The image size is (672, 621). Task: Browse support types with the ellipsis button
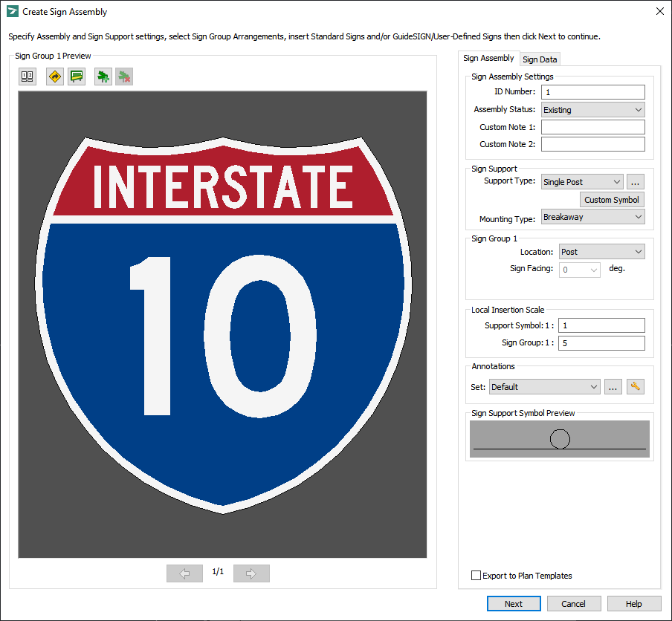[635, 182]
